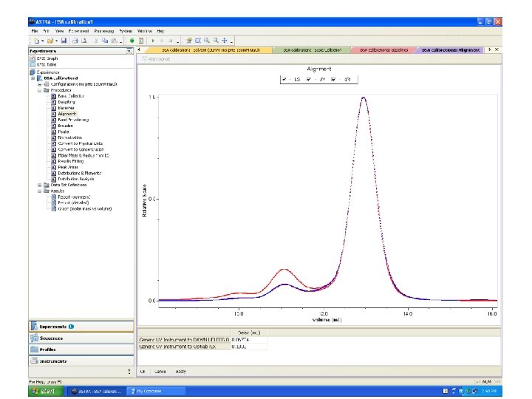Click the Cut scissors toolbar icon
Screen dimensions: 532x399
[96, 41]
